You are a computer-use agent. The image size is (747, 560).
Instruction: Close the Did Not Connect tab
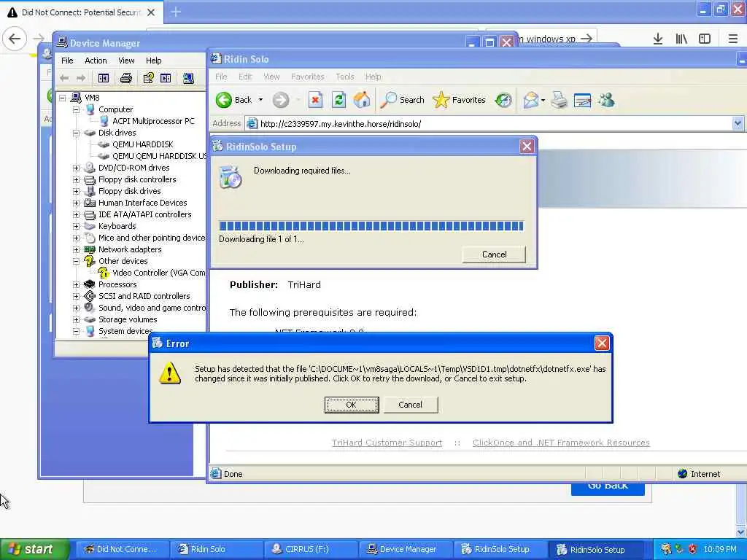click(151, 12)
